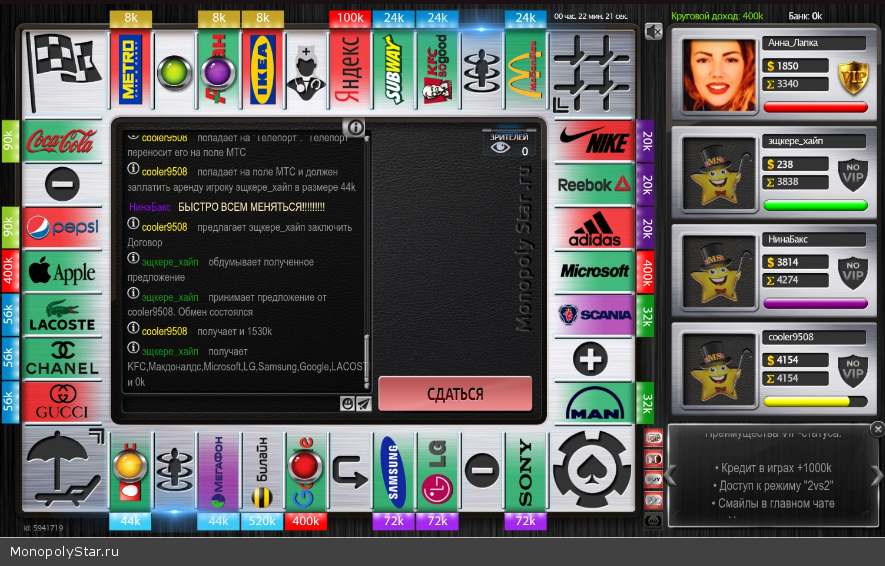Image resolution: width=885 pixels, height=566 pixels.
Task: Show previous VIP advantages slide
Action: click(x=670, y=475)
